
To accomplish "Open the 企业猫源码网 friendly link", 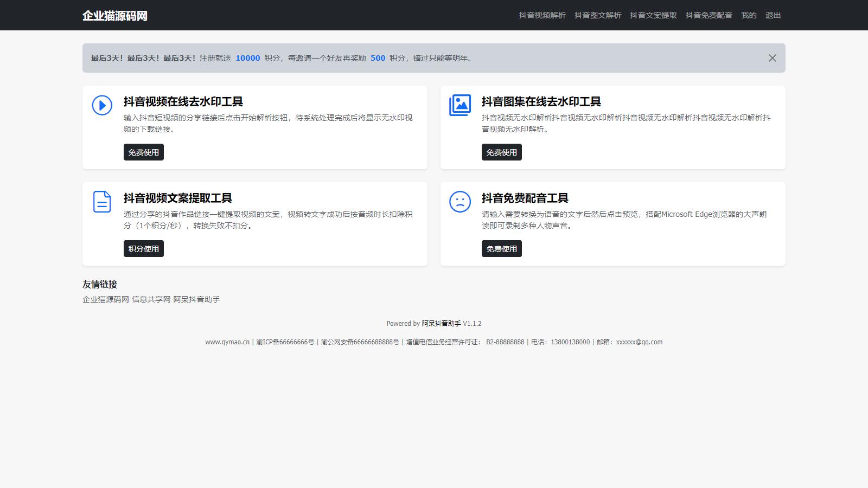I will click(x=106, y=299).
